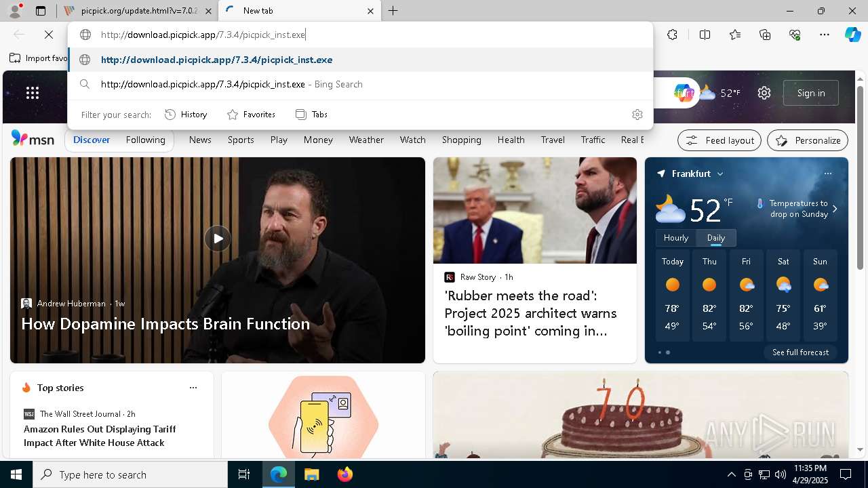
Task: Launch File Explorer from taskbar
Action: [x=311, y=474]
